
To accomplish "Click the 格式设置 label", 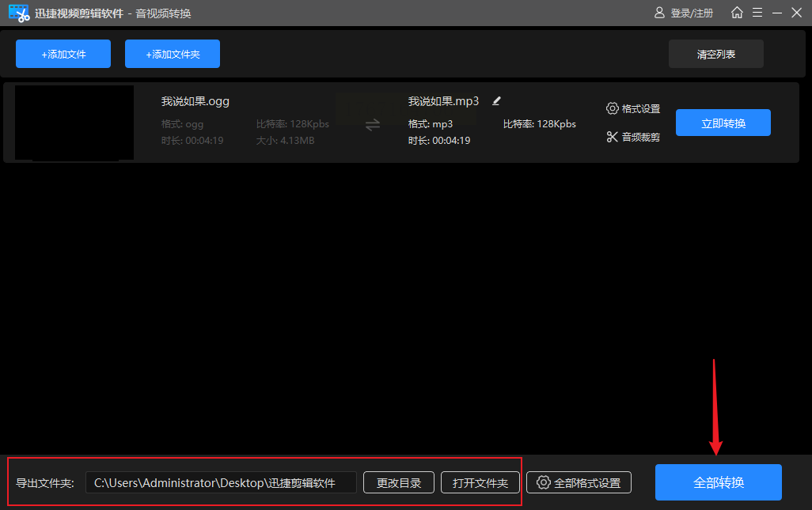I will (640, 108).
